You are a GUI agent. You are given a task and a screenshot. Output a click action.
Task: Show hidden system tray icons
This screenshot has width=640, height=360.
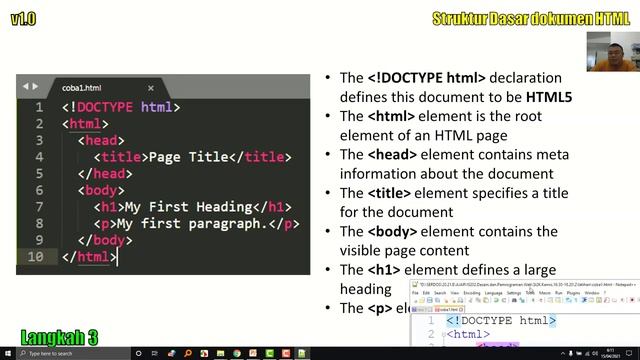[x=563, y=353]
